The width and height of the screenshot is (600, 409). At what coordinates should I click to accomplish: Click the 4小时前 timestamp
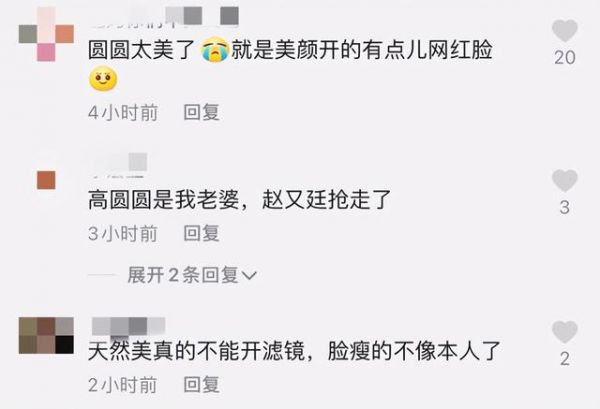point(123,113)
